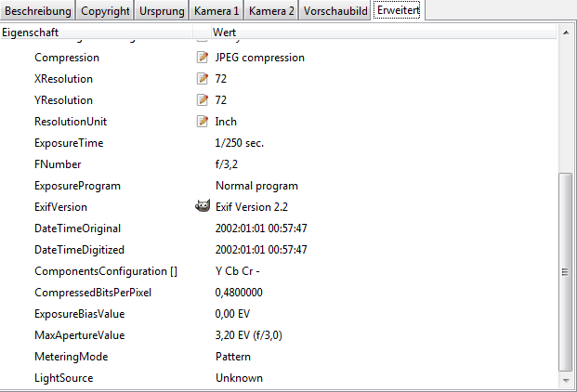
Task: Select the XResolution property
Action: [63, 79]
